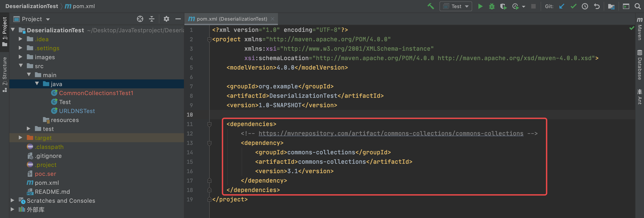Show Git history clock icon
The height and width of the screenshot is (218, 644).
pos(585,6)
